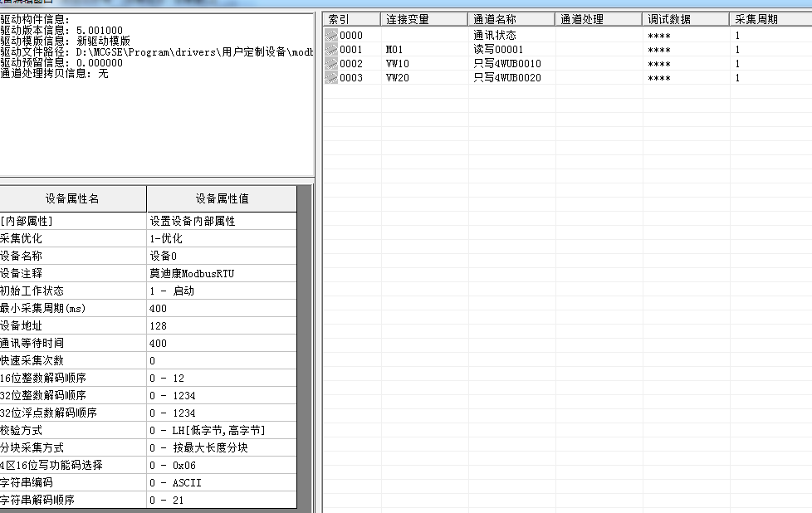This screenshot has height=513, width=812.
Task: Open the 采集优化 value '1-优化' option
Action: [x=221, y=238]
